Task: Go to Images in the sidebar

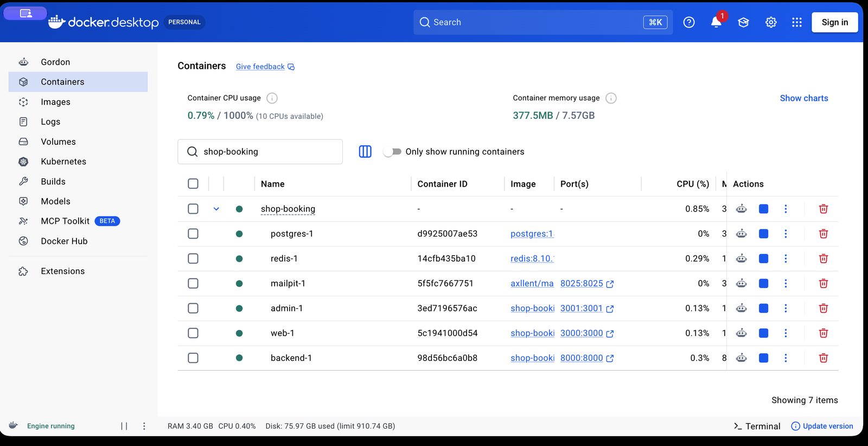Action: pos(78,102)
